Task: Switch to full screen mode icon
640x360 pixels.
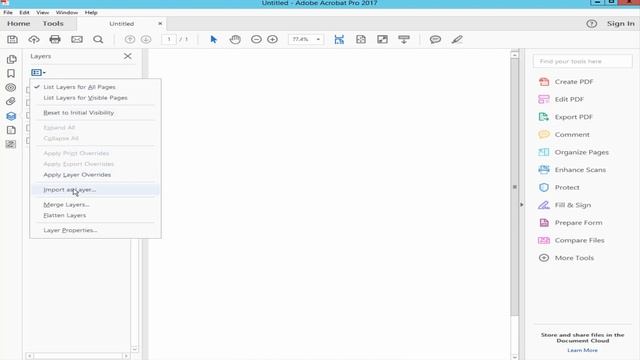Action: point(382,39)
